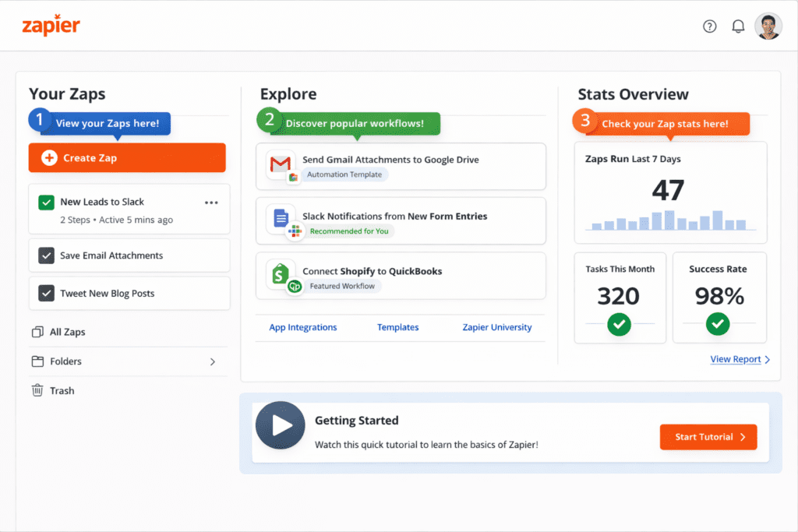Click the Gmail icon on first workflow

click(x=280, y=164)
